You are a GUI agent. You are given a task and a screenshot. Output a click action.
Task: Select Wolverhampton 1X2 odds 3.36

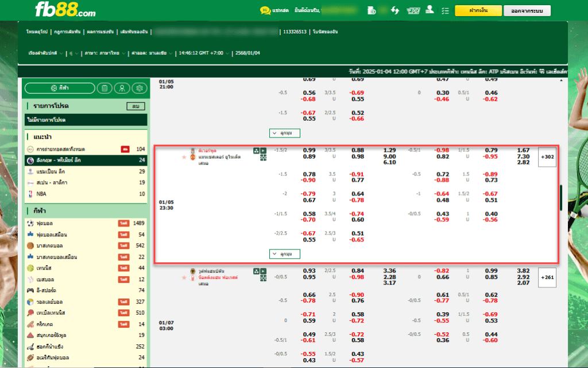coord(389,271)
